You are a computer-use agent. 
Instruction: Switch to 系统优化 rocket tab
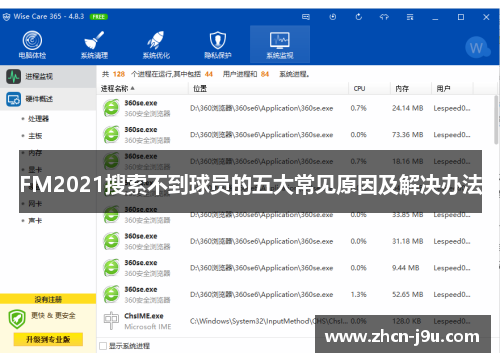pyautogui.click(x=156, y=45)
